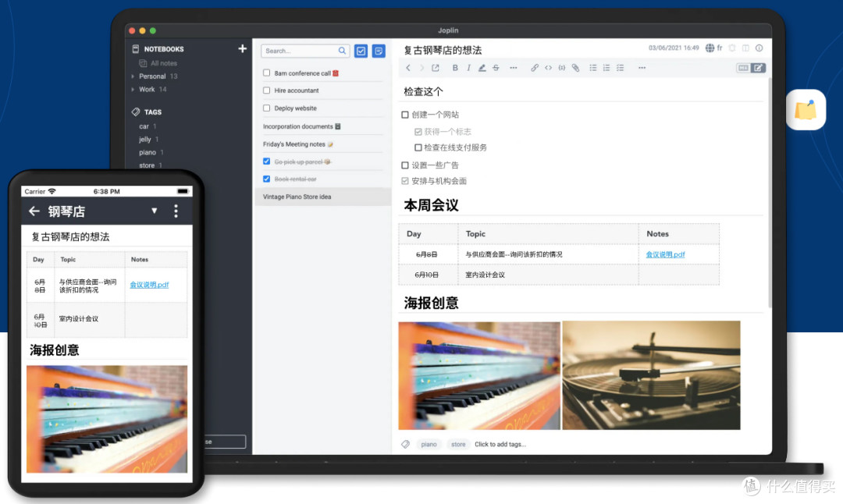Check the 设置一些广告 checkbox
This screenshot has width=843, height=504.
click(405, 165)
